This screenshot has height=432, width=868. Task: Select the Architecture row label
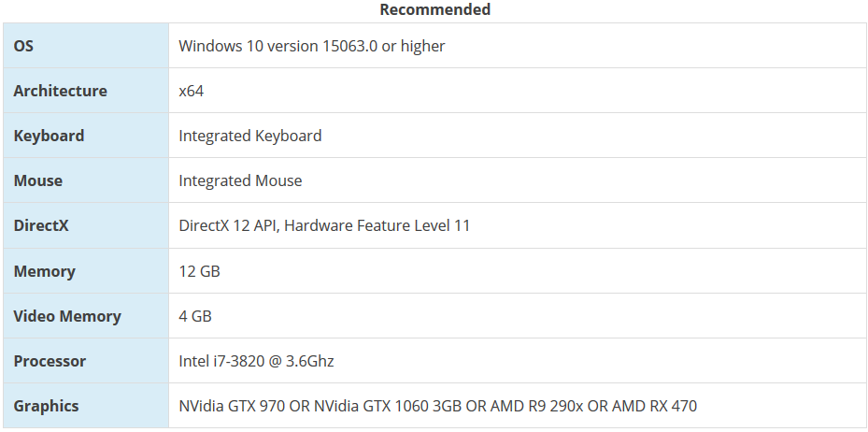[60, 91]
